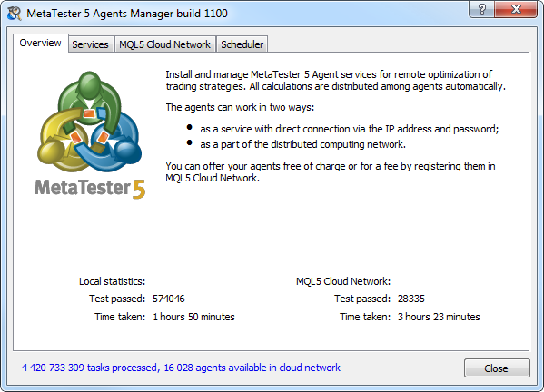Click the Close button
Viewport: 544px width, 392px height.
pos(497,368)
